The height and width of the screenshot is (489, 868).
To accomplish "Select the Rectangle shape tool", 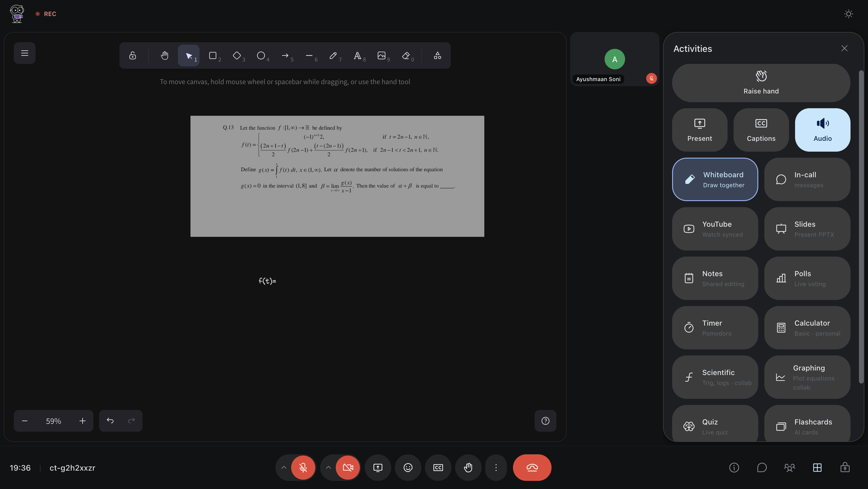I will 212,55.
